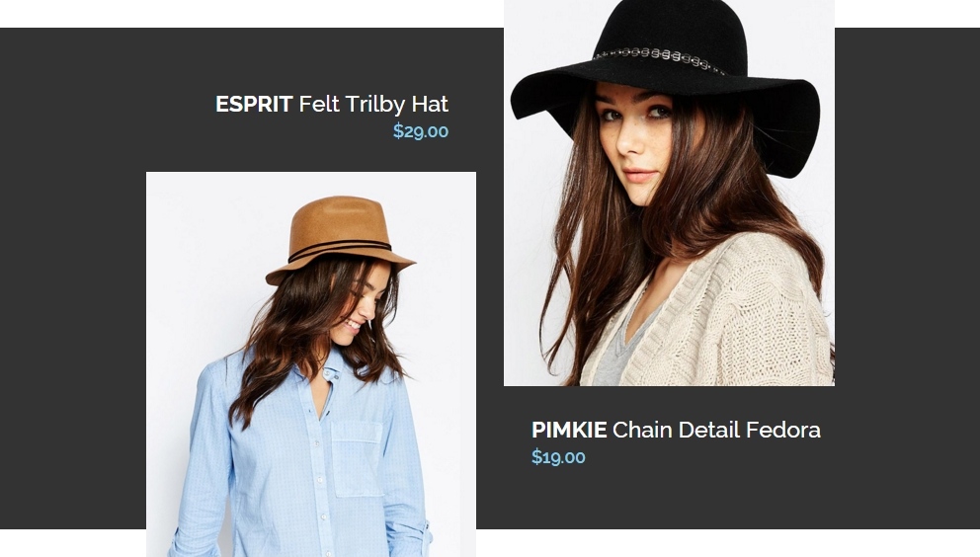Open the ESPRIT Felt Trilby Hat title

[332, 104]
